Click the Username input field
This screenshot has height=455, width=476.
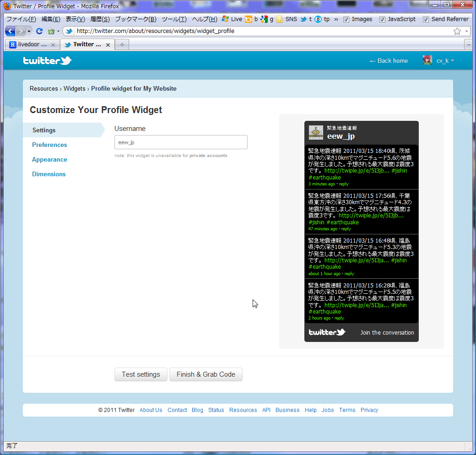coord(181,142)
